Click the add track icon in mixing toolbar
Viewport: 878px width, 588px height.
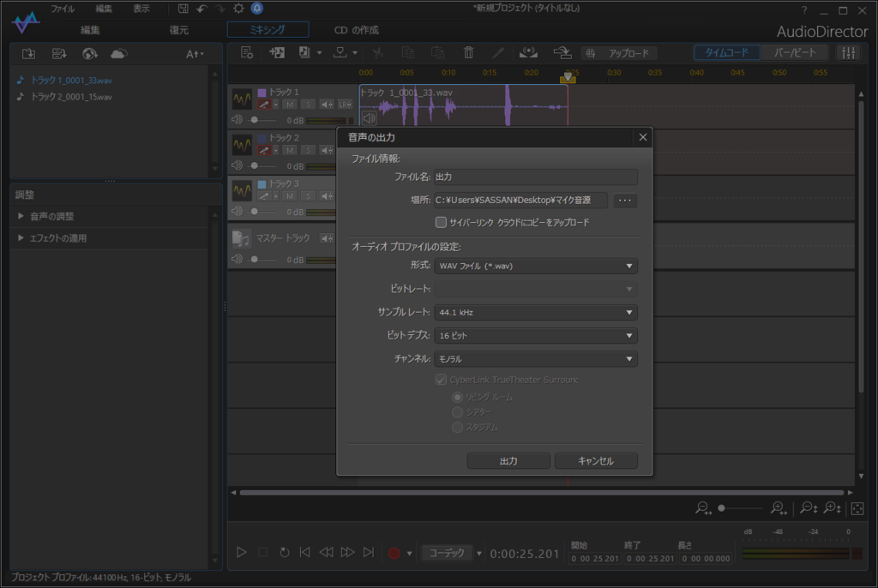click(x=277, y=52)
